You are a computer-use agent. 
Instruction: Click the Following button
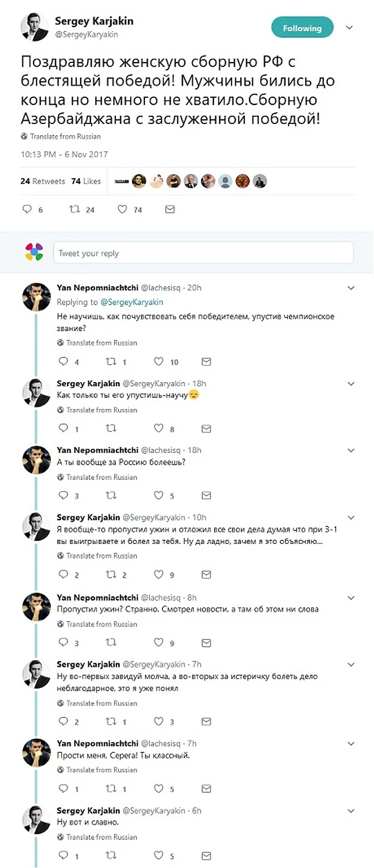click(x=302, y=28)
